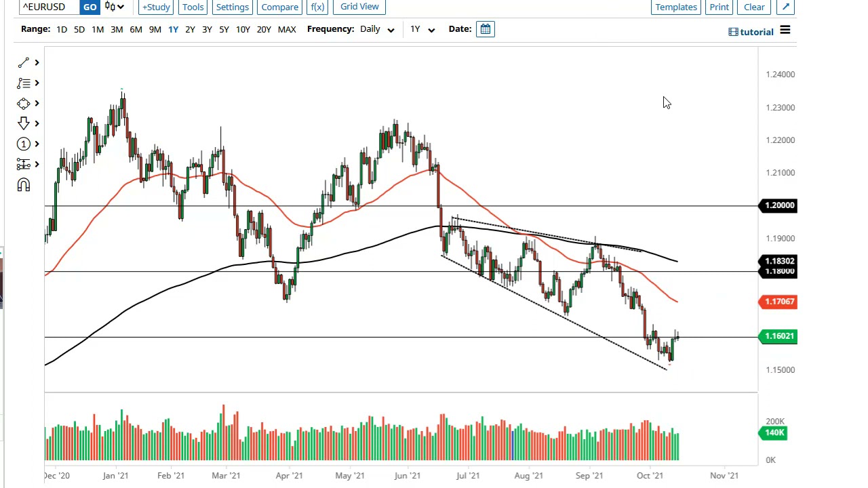
Task: Select the trend line drawing tool
Action: coord(24,62)
